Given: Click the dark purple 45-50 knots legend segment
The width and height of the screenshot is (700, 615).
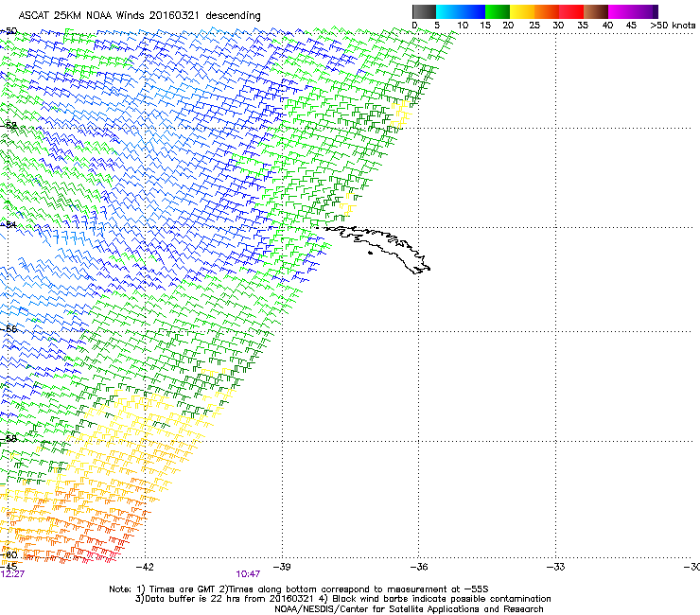Looking at the screenshot, I should (x=645, y=11).
